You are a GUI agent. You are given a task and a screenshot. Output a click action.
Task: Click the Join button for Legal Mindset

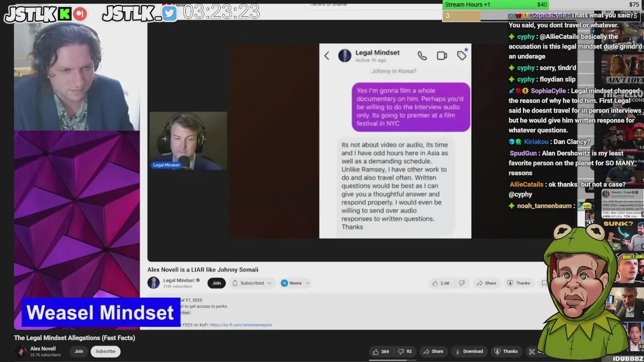216,283
